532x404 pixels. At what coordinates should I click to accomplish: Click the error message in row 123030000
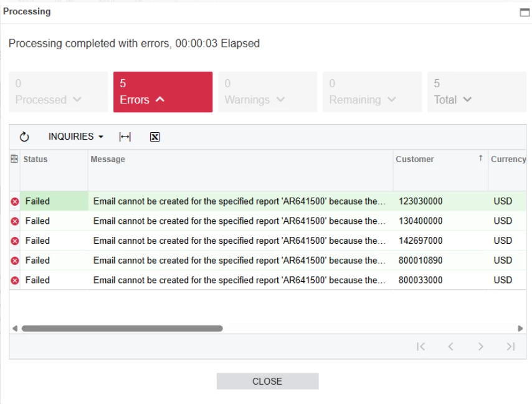tap(240, 201)
